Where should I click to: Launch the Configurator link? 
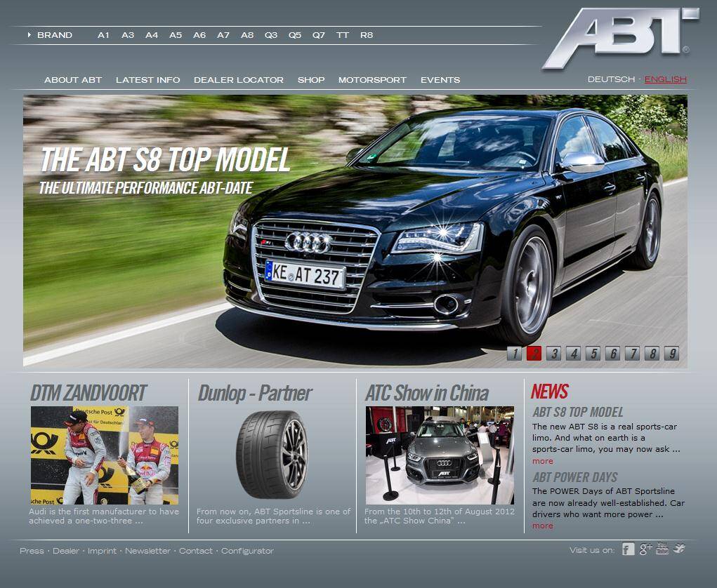(247, 551)
